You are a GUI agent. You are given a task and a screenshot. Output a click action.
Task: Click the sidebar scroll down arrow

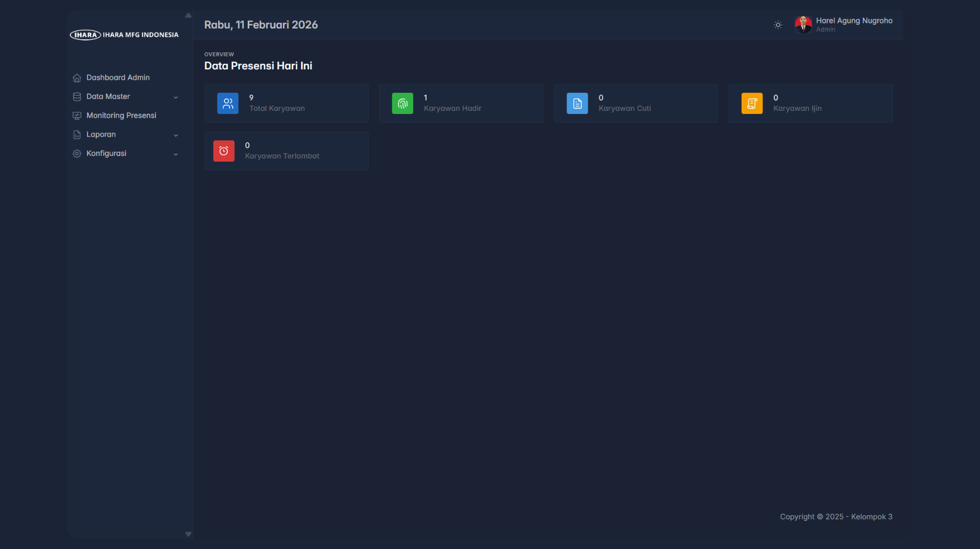(x=188, y=534)
